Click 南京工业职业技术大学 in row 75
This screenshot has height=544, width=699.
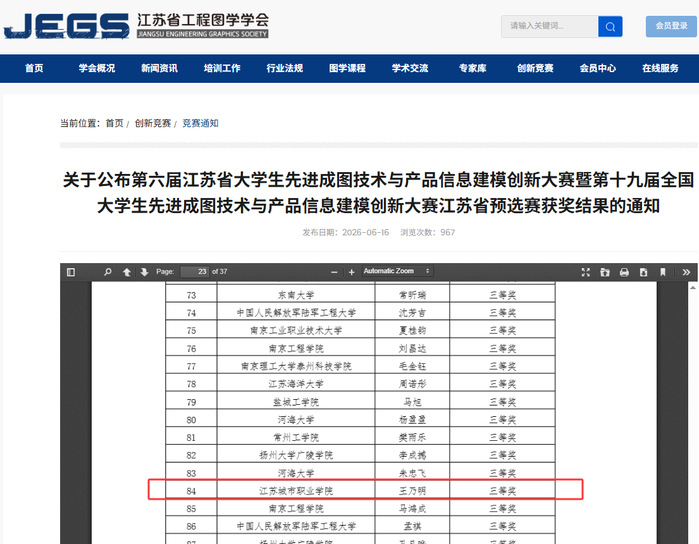coord(296,331)
